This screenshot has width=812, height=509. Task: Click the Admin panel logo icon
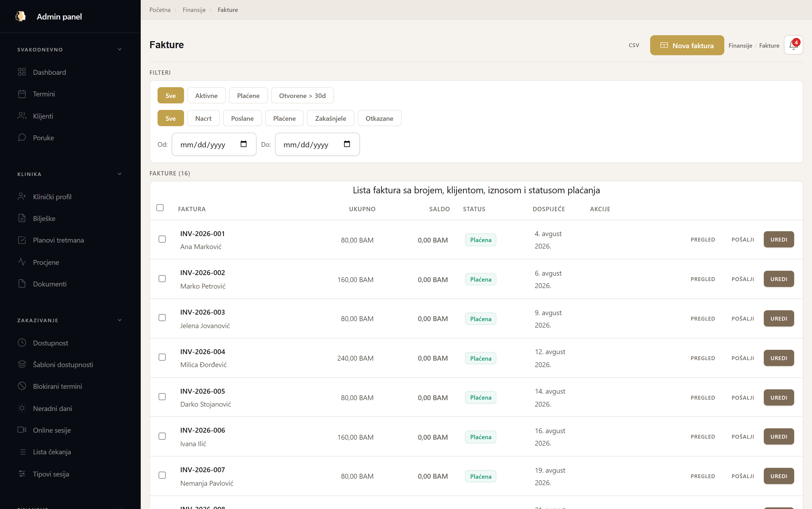coord(21,16)
